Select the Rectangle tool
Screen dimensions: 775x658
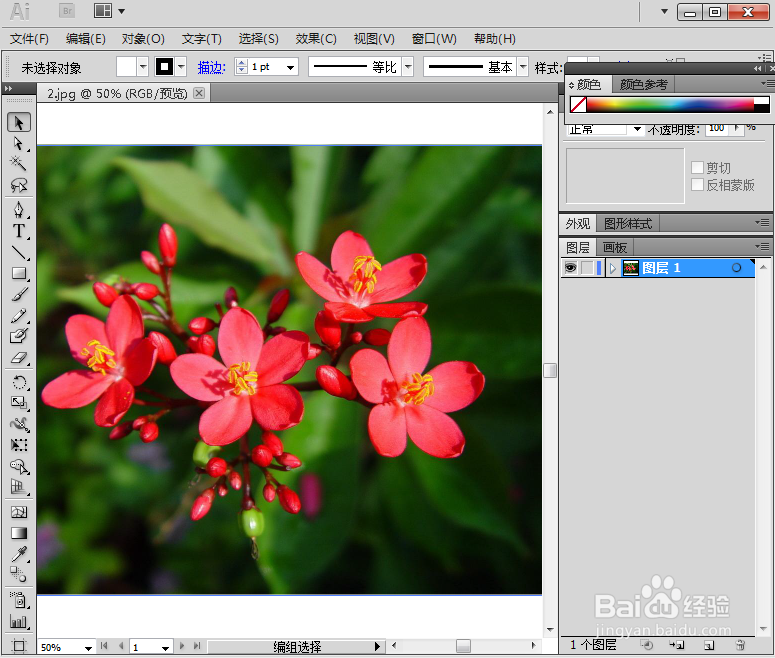19,273
